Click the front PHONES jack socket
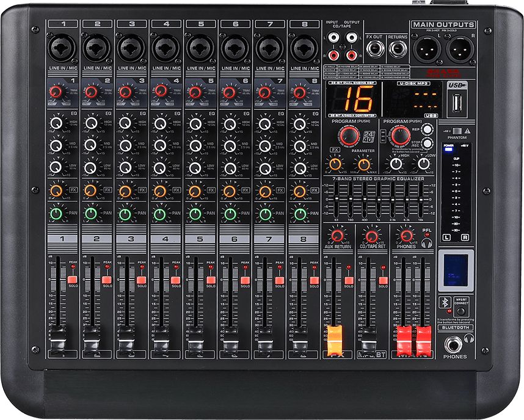Screen dimensions: 524x420 [x=454, y=344]
